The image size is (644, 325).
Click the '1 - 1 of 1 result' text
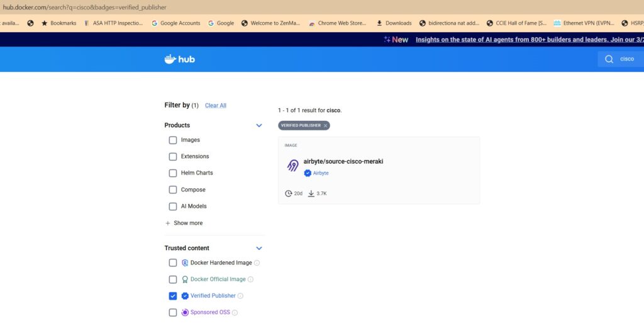click(x=309, y=111)
